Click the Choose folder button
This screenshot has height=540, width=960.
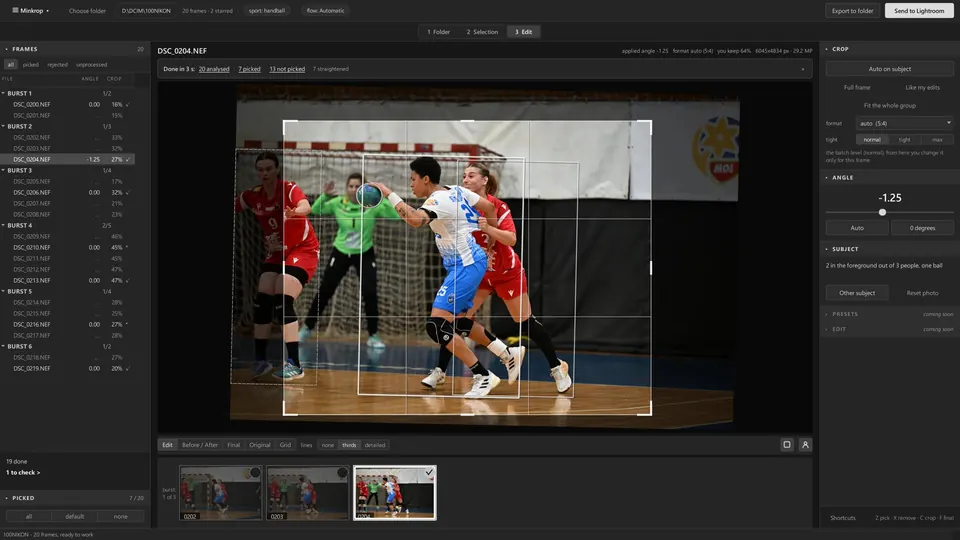coord(87,10)
